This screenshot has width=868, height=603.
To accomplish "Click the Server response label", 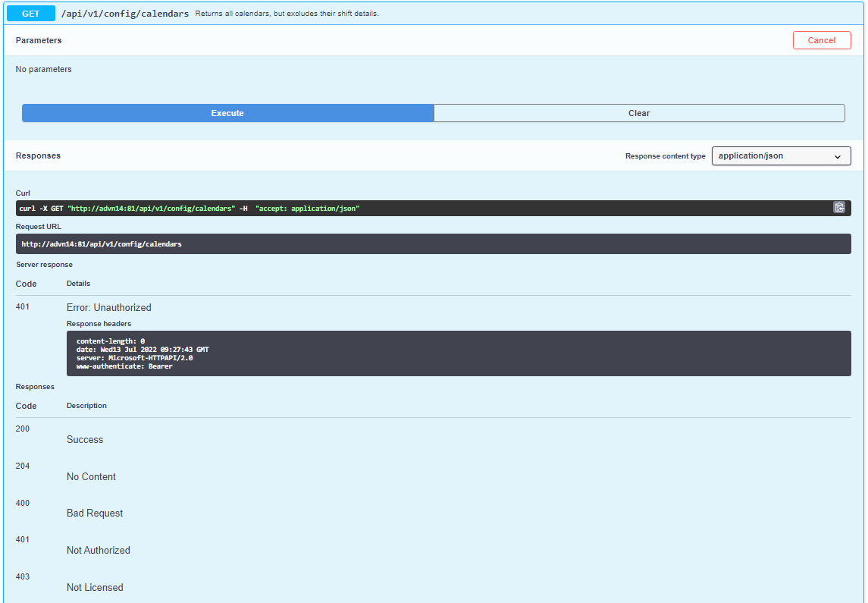I will click(x=45, y=264).
